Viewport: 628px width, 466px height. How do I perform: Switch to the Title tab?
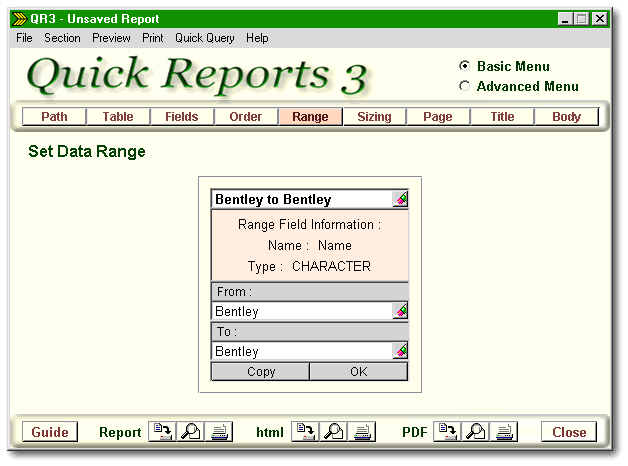click(x=502, y=116)
